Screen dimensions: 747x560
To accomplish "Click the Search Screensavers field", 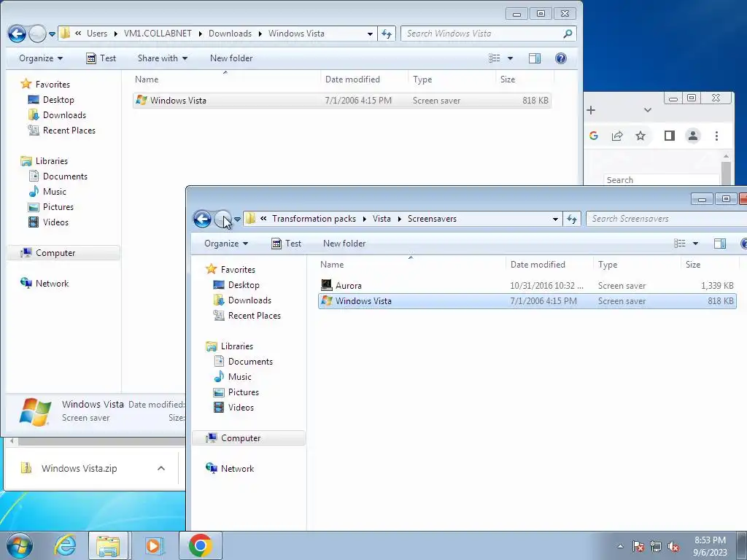I will (667, 219).
